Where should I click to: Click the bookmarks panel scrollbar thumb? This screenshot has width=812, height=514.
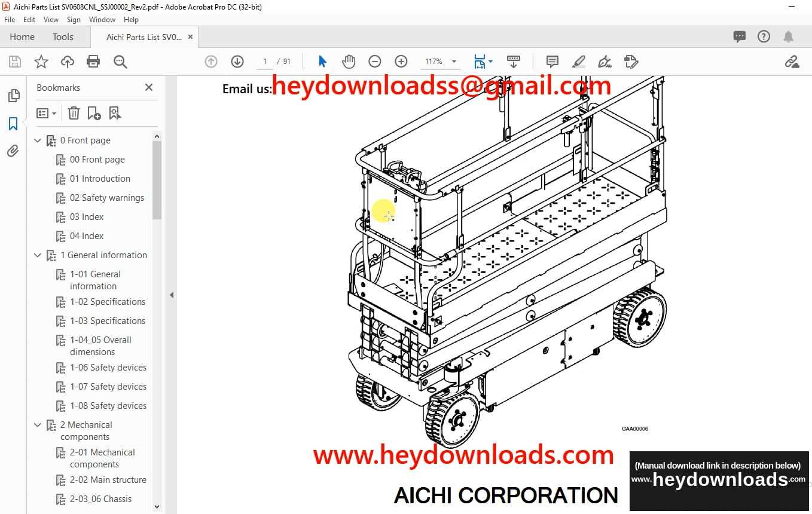(157, 180)
